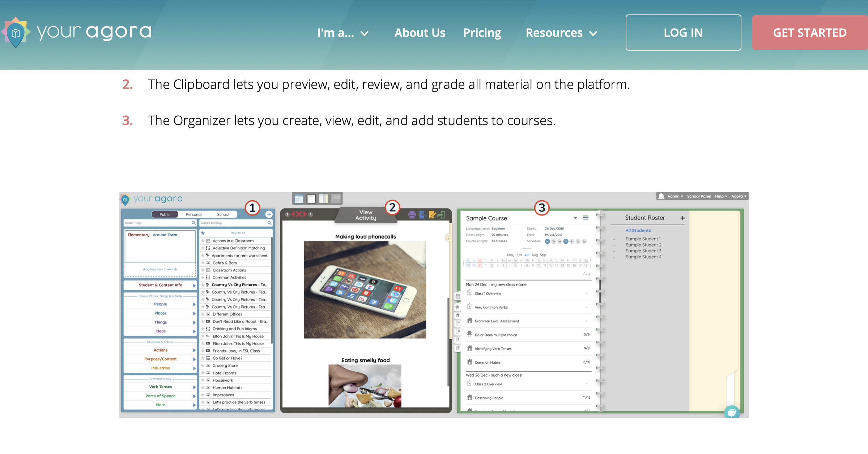Switch to the Personal catalog option

(193, 214)
